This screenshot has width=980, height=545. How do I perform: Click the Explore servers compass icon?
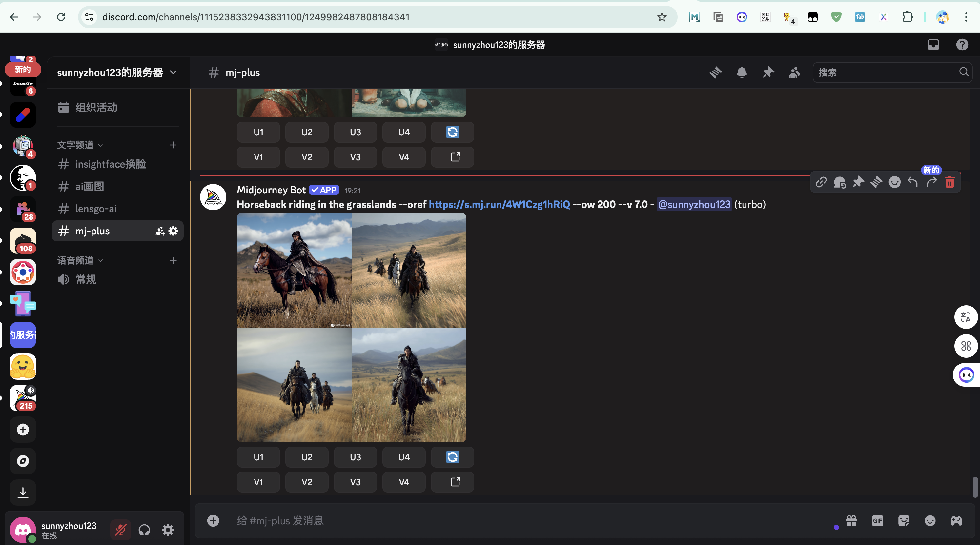point(23,461)
